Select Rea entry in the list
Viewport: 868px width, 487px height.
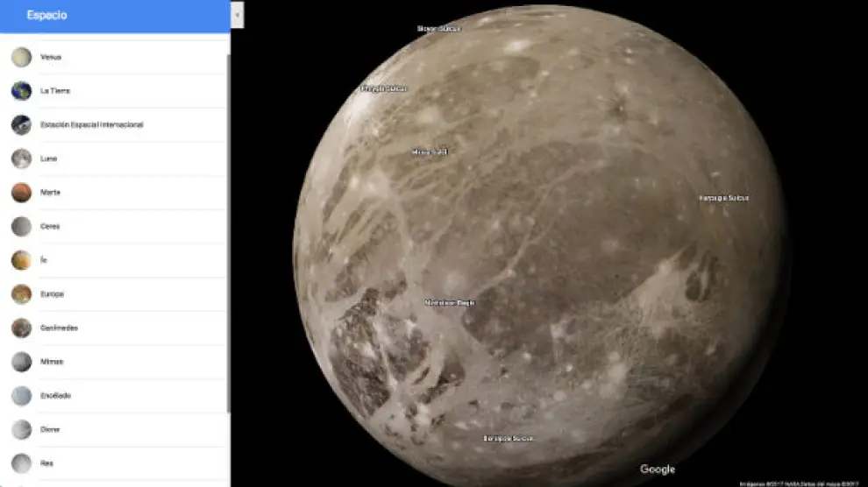[x=46, y=463]
